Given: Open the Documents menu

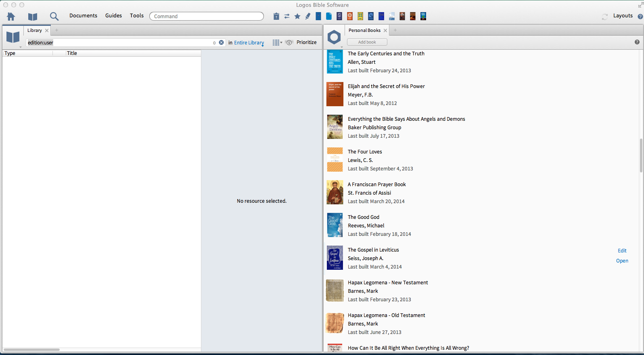Looking at the screenshot, I should [83, 16].
